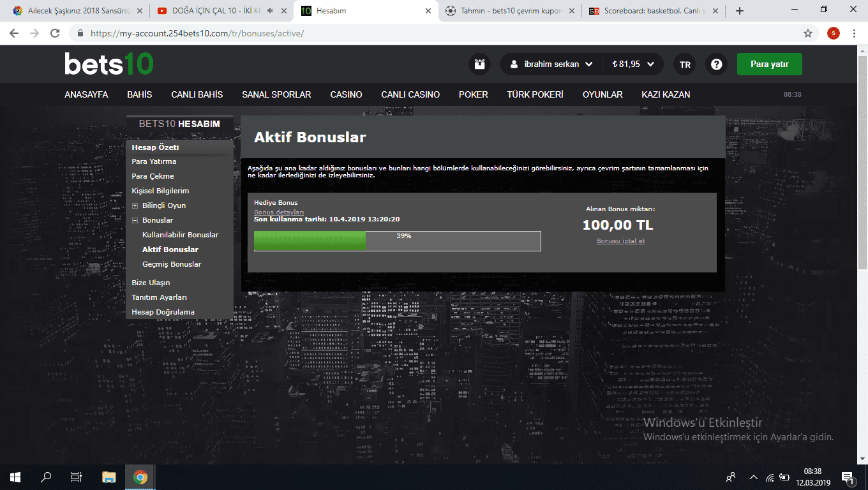The height and width of the screenshot is (490, 868).
Task: Open Chrome profile avatar icon
Action: point(833,33)
